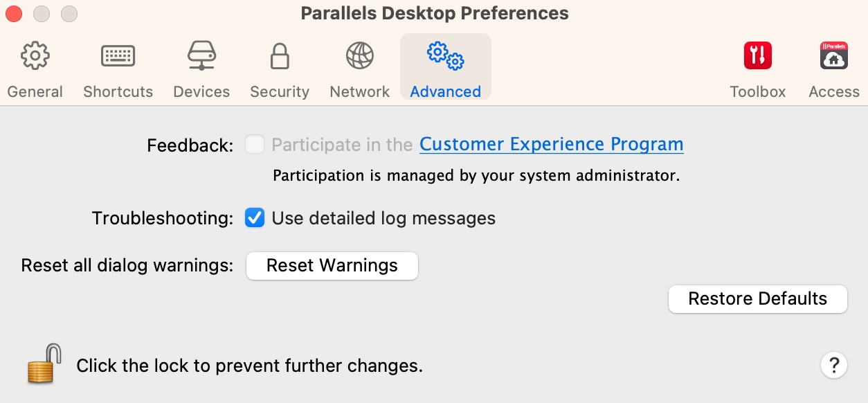Screen dimensions: 868x403
Task: Select the Security padlock icon
Action: tap(280, 56)
